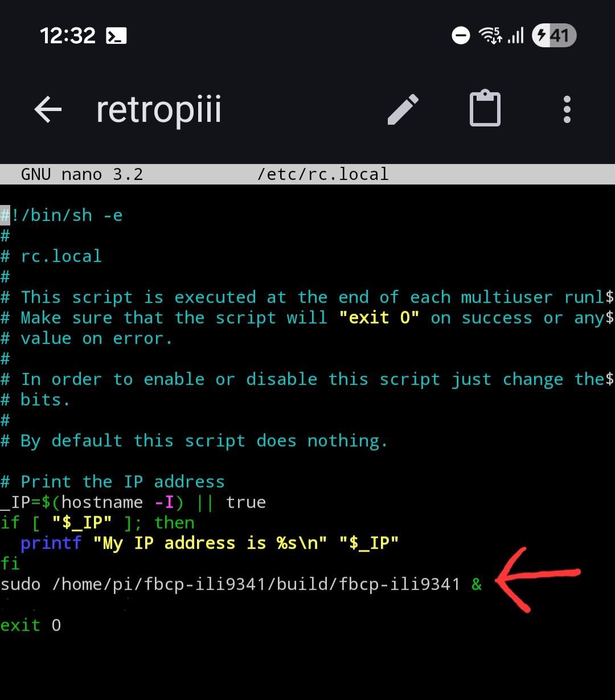Tap the back arrow beside retropiii
The image size is (615, 700).
pyautogui.click(x=48, y=109)
